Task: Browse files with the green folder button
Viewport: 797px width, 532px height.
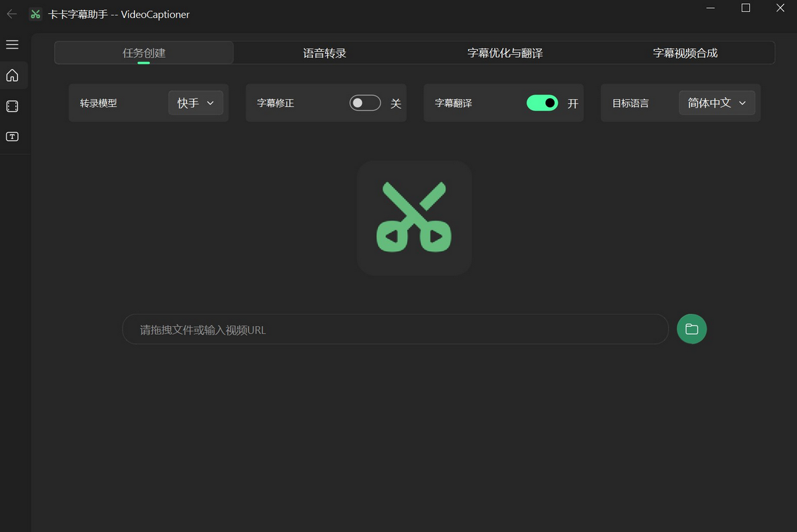Action: tap(691, 329)
